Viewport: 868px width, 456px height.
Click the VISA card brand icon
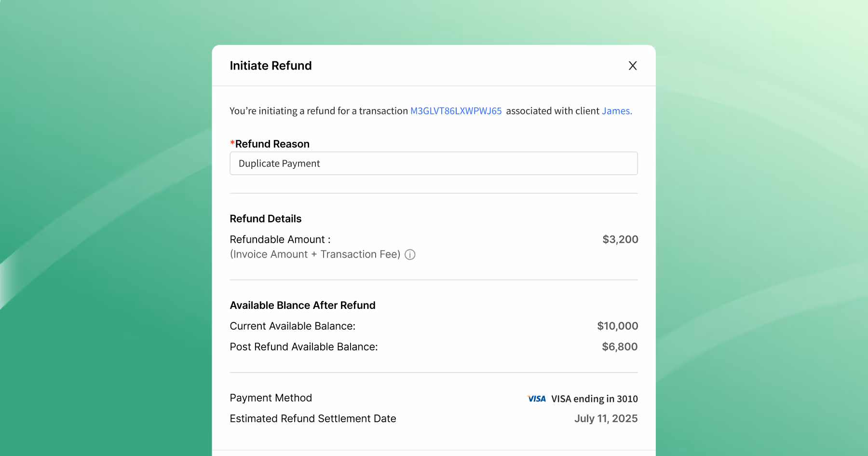(536, 399)
